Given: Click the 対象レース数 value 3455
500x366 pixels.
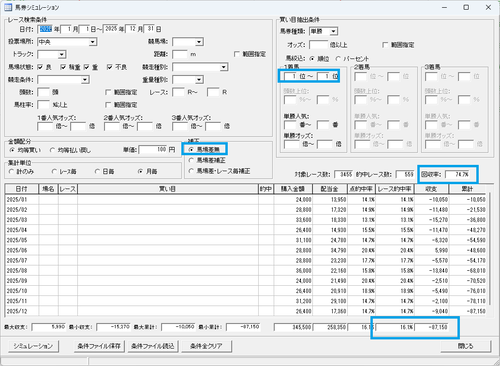Looking at the screenshot, I should pos(344,174).
